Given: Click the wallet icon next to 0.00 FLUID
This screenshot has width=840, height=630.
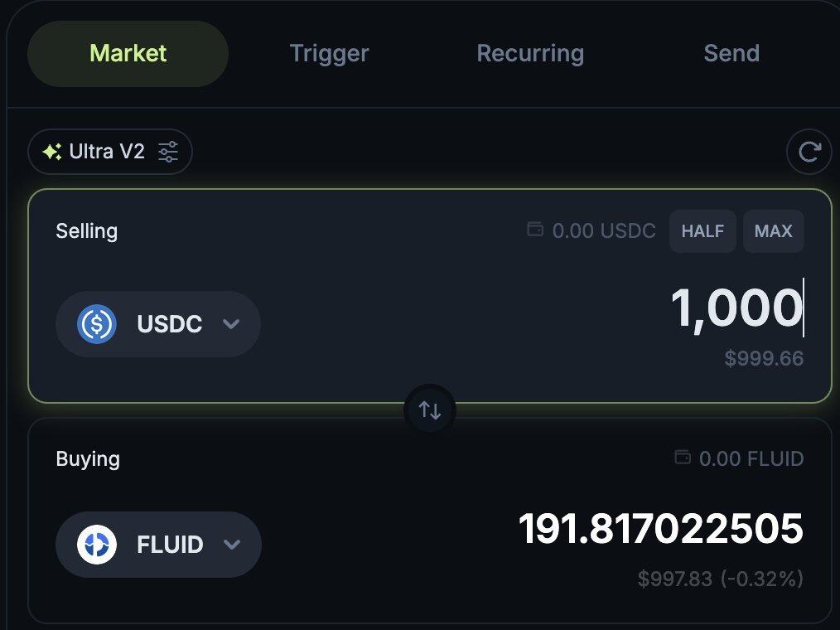Looking at the screenshot, I should (x=683, y=457).
